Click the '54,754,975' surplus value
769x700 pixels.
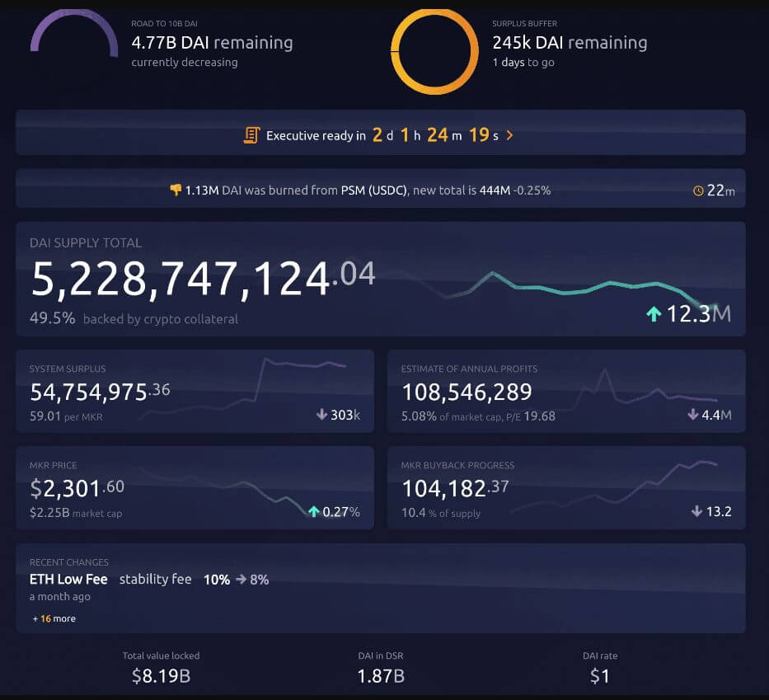(88, 392)
